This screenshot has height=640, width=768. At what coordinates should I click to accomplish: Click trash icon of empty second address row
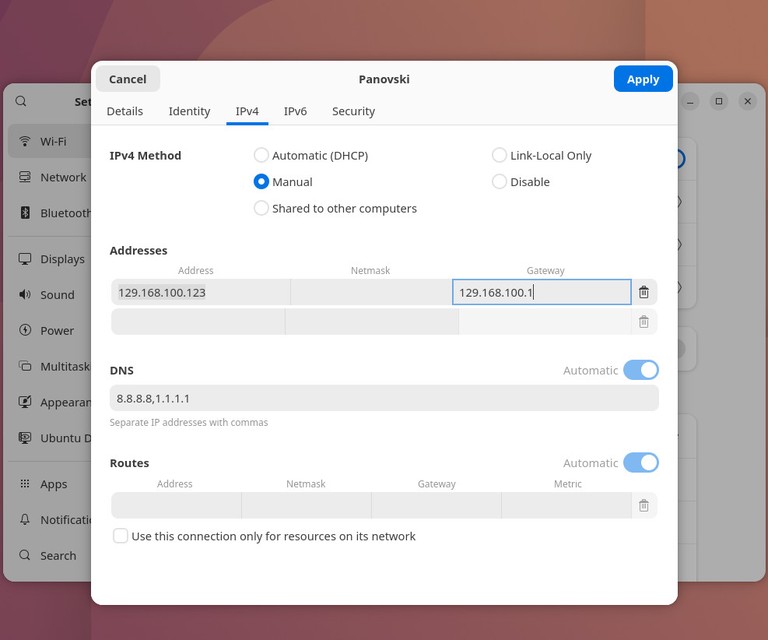644,322
